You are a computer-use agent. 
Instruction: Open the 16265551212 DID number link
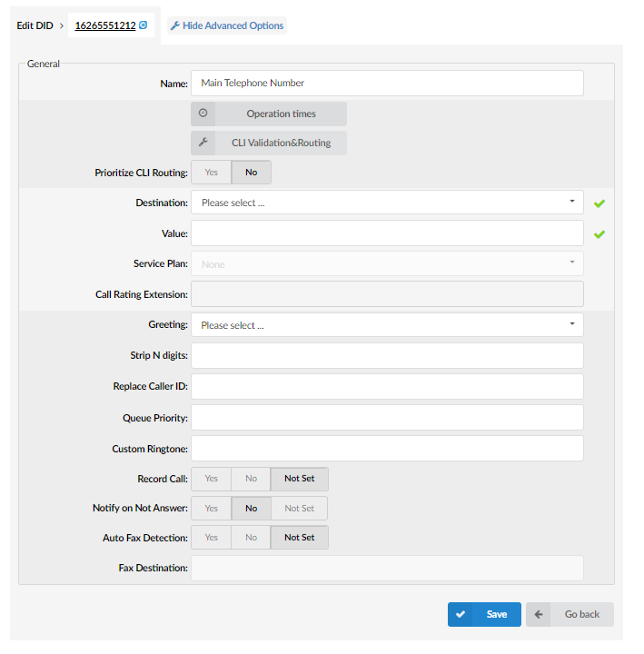[x=105, y=25]
